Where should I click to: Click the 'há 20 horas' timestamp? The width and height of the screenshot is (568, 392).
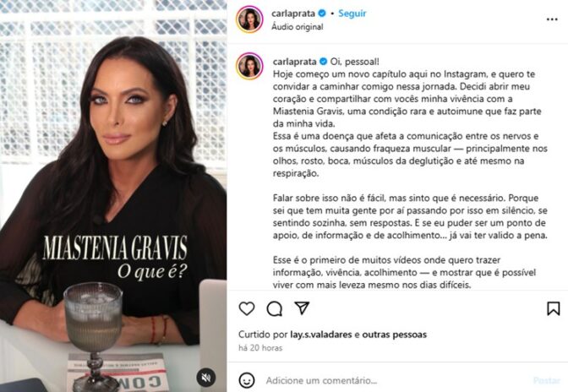tap(260, 348)
